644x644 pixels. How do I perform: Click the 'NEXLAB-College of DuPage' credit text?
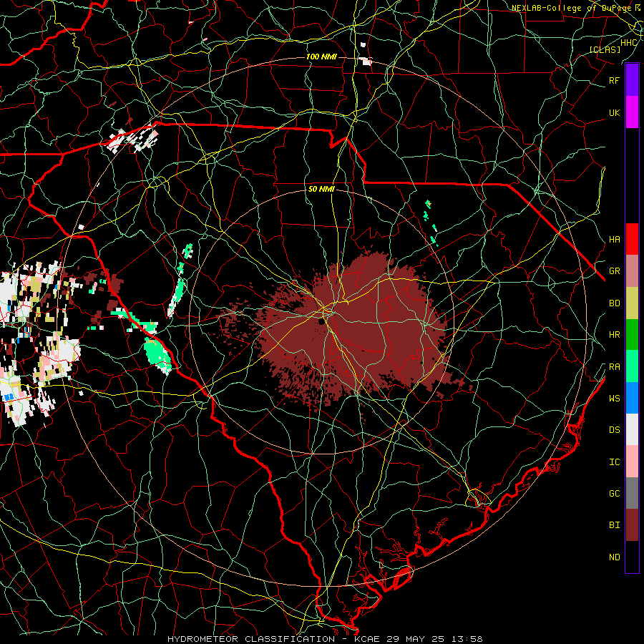click(x=571, y=8)
